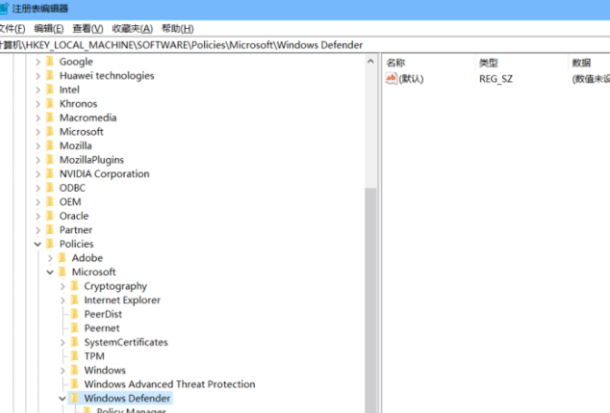
Task: Click the Registry Editor app icon in title bar
Action: click(4, 8)
